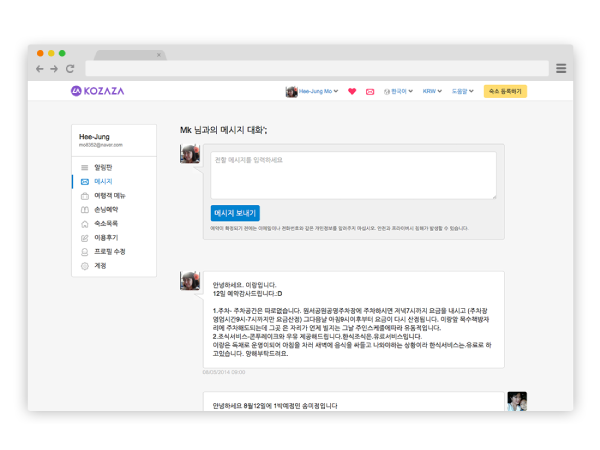The width and height of the screenshot is (600, 450).
Task: Click the header profile photo thumbnail
Action: [291, 92]
